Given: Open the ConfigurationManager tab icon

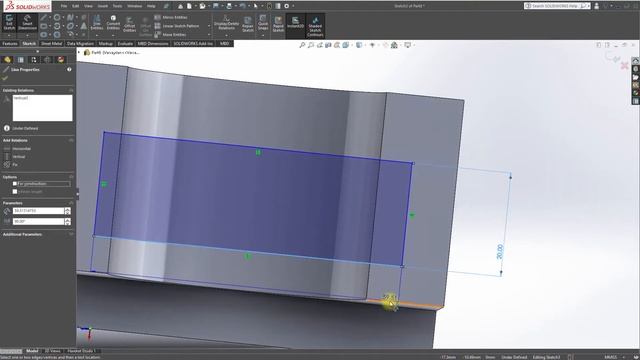Looking at the screenshot, I should (x=34, y=60).
